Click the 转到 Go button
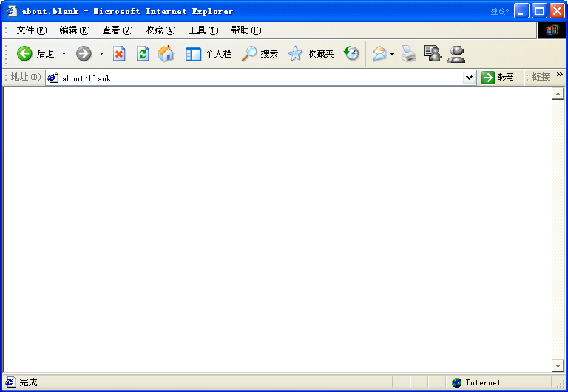 pos(498,78)
